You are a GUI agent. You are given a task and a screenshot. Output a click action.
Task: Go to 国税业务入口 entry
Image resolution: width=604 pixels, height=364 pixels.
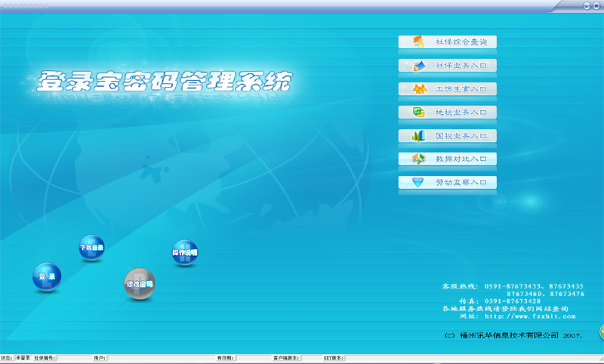[461, 136]
